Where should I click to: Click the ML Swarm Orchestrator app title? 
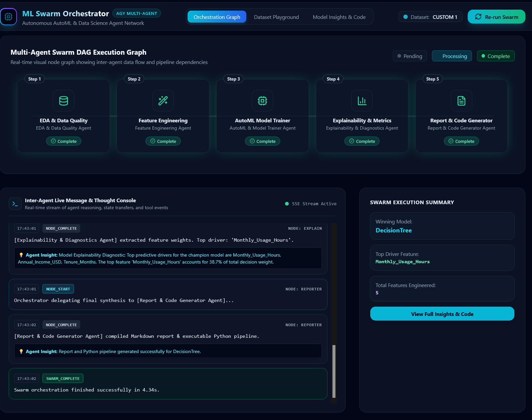click(66, 14)
